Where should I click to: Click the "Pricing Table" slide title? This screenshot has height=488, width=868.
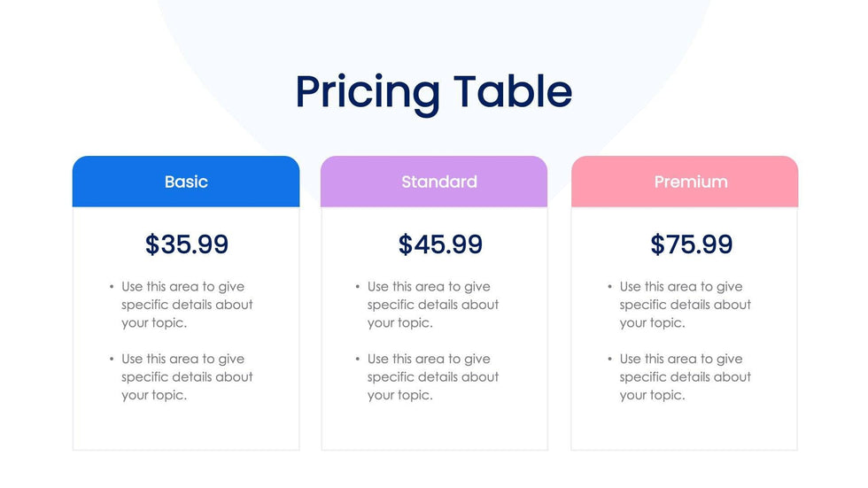pyautogui.click(x=433, y=92)
